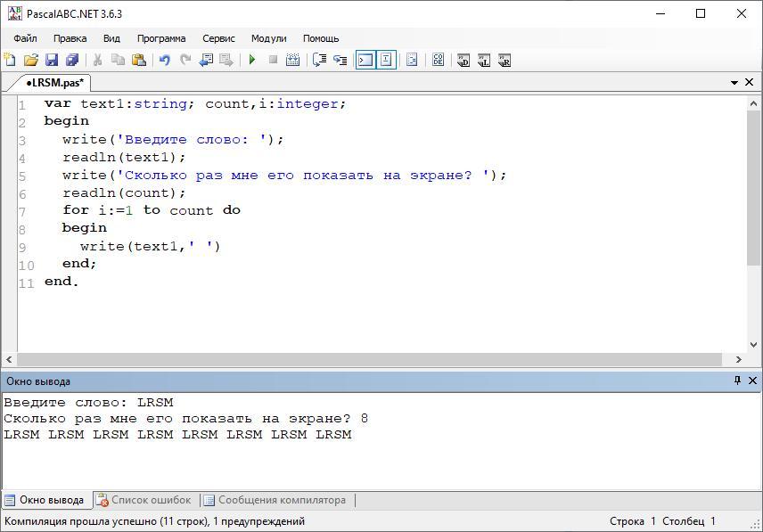The width and height of the screenshot is (763, 532).
Task: Create a new file with toolbar icon
Action: coord(10,60)
